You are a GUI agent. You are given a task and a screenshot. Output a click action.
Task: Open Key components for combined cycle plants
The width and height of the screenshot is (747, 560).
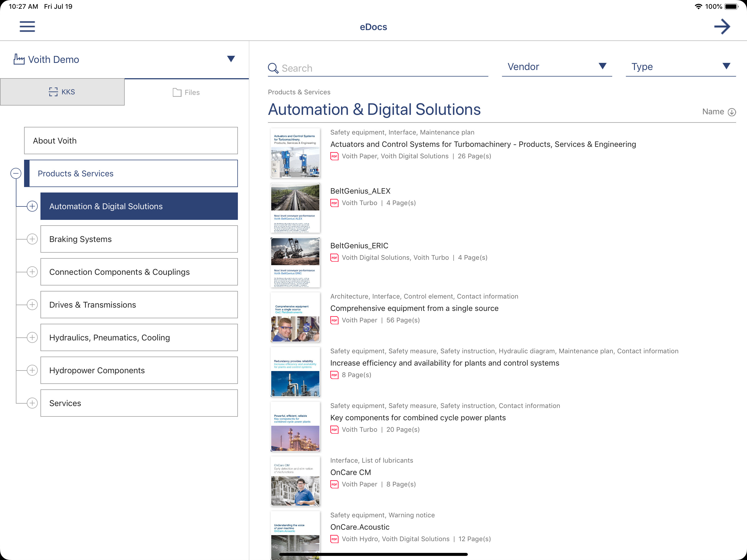(x=418, y=418)
